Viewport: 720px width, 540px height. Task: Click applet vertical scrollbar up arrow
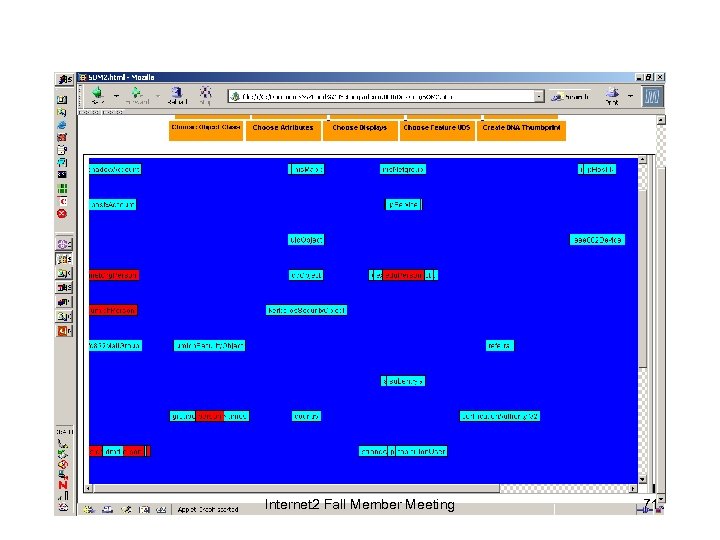point(642,160)
